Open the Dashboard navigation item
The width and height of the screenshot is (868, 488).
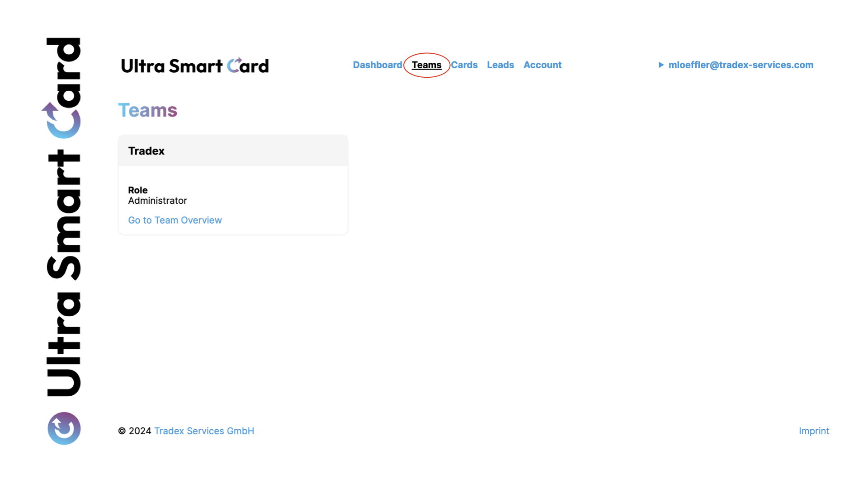[377, 65]
